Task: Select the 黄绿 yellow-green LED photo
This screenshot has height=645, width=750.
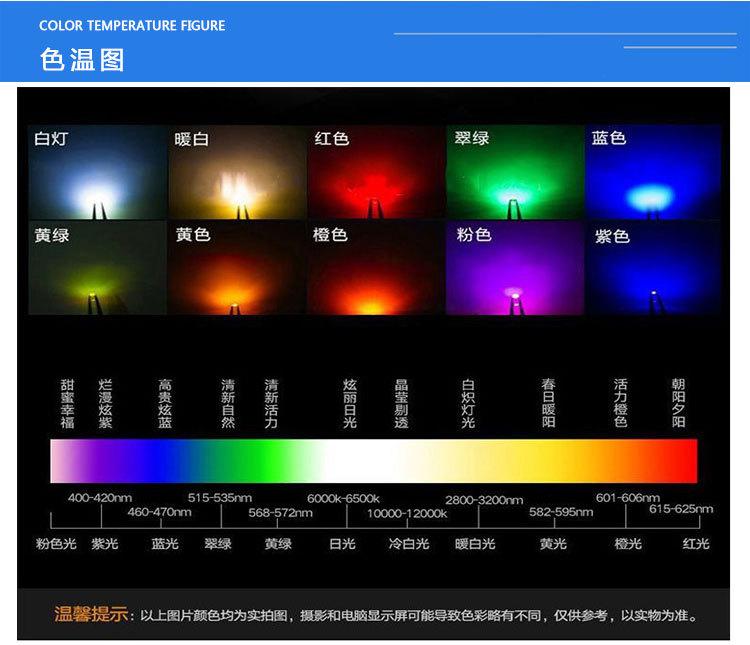Action: (x=97, y=268)
